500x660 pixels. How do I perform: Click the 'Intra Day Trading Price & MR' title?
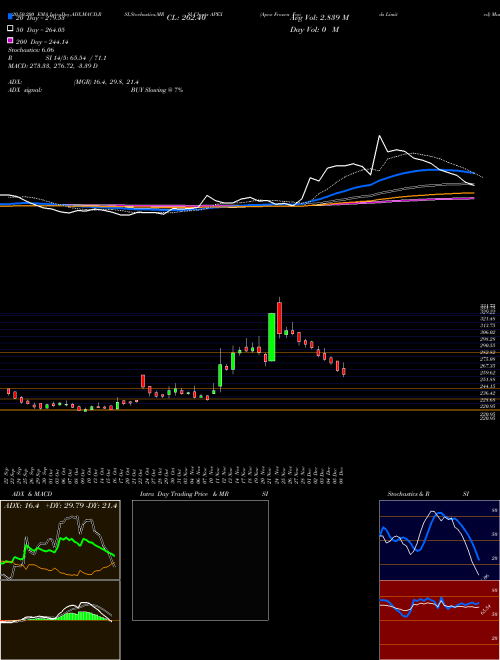coord(184,494)
